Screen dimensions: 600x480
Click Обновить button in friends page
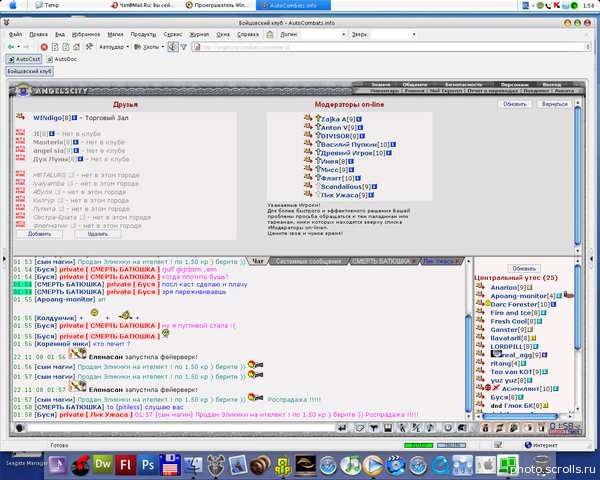pyautogui.click(x=515, y=104)
